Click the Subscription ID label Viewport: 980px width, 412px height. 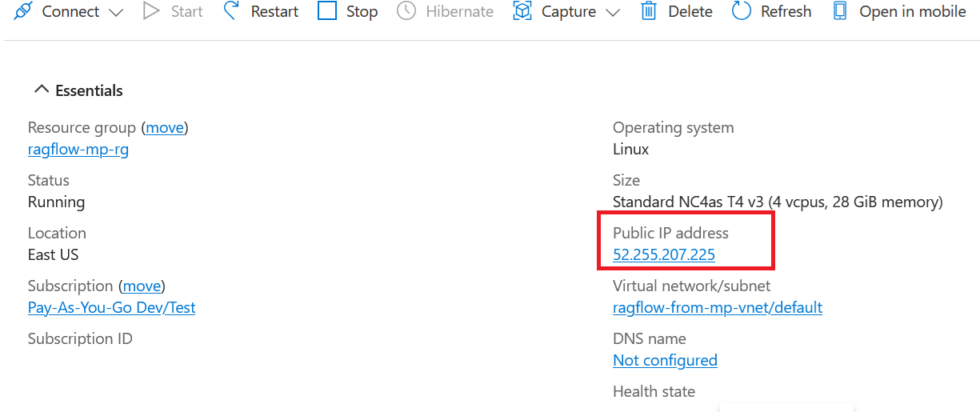(80, 339)
